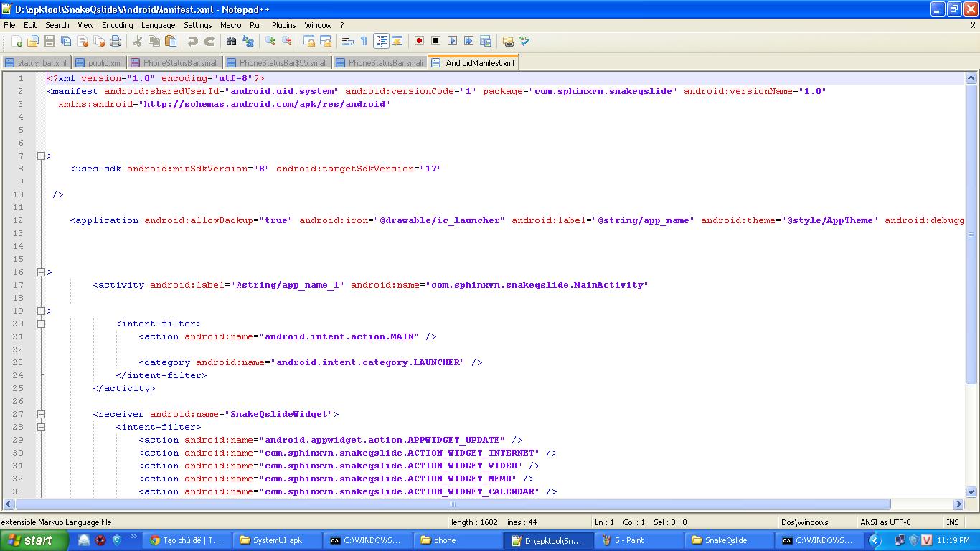Open the Settings menu
This screenshot has width=980, height=551.
197,25
